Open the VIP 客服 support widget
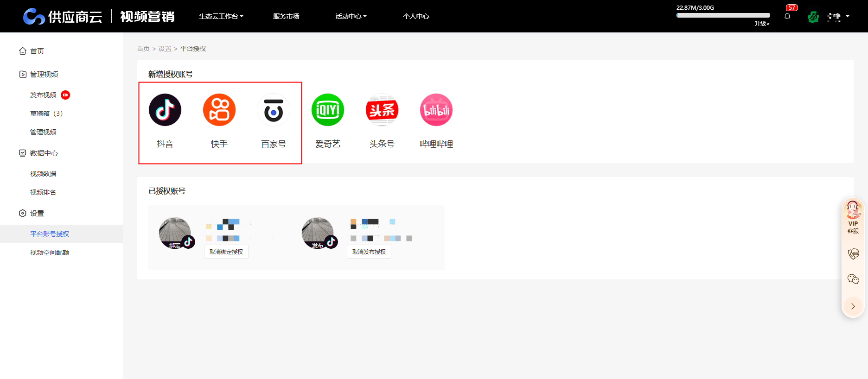Viewport: 868px width, 379px height. tap(853, 217)
